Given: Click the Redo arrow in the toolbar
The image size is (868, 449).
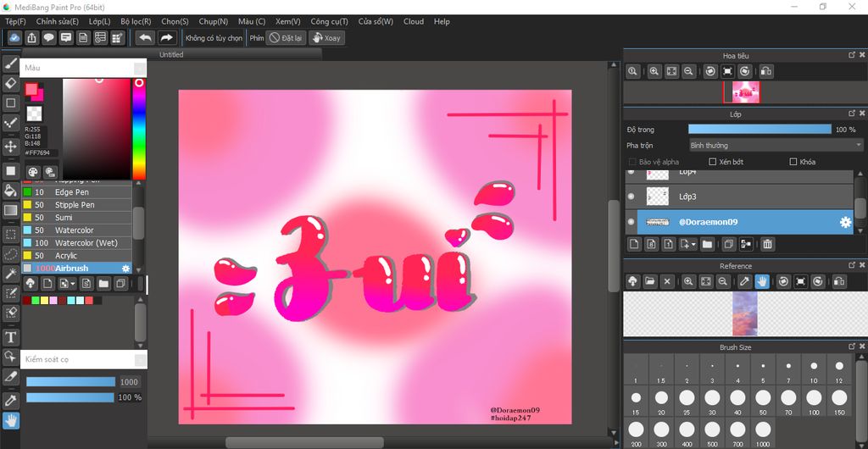Looking at the screenshot, I should point(166,37).
